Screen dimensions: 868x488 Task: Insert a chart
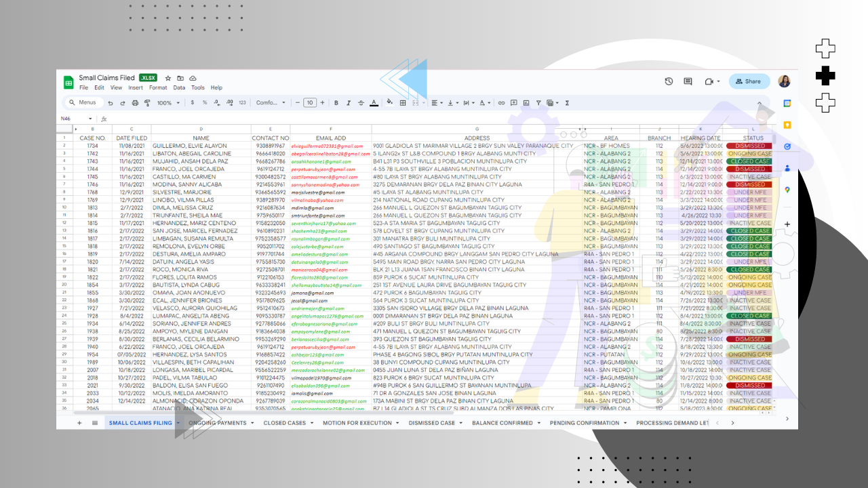coord(526,103)
